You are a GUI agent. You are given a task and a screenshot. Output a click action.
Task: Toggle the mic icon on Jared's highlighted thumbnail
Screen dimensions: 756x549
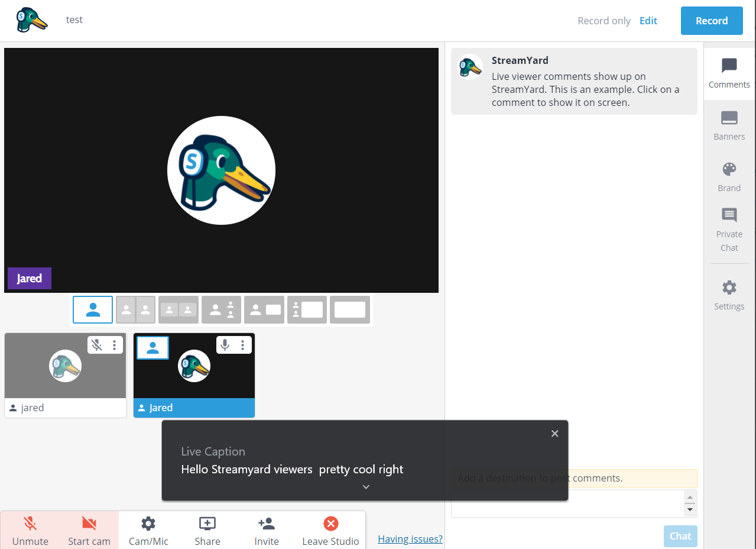pyautogui.click(x=225, y=345)
